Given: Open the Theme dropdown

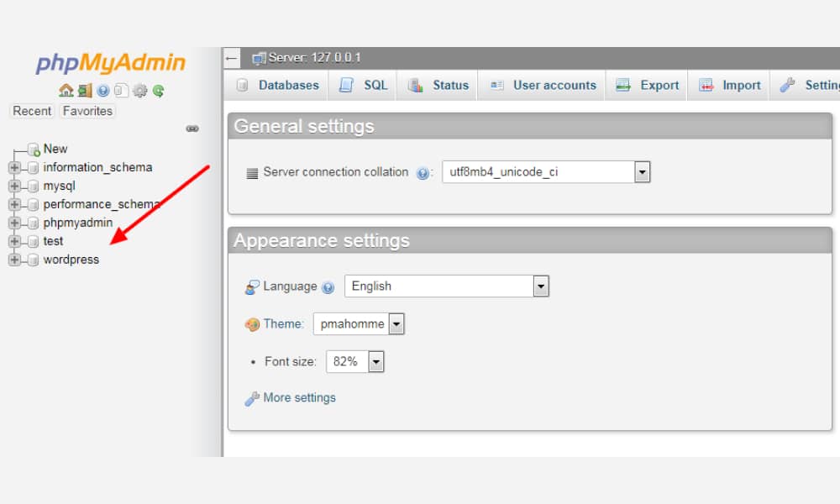Looking at the screenshot, I should (x=359, y=324).
